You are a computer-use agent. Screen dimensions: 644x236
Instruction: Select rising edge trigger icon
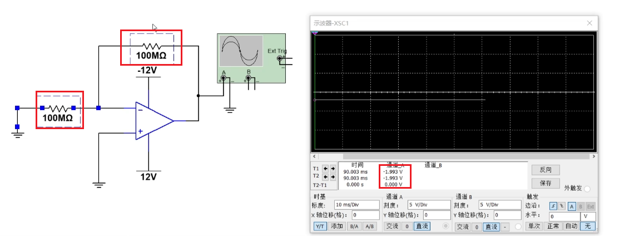pyautogui.click(x=553, y=206)
